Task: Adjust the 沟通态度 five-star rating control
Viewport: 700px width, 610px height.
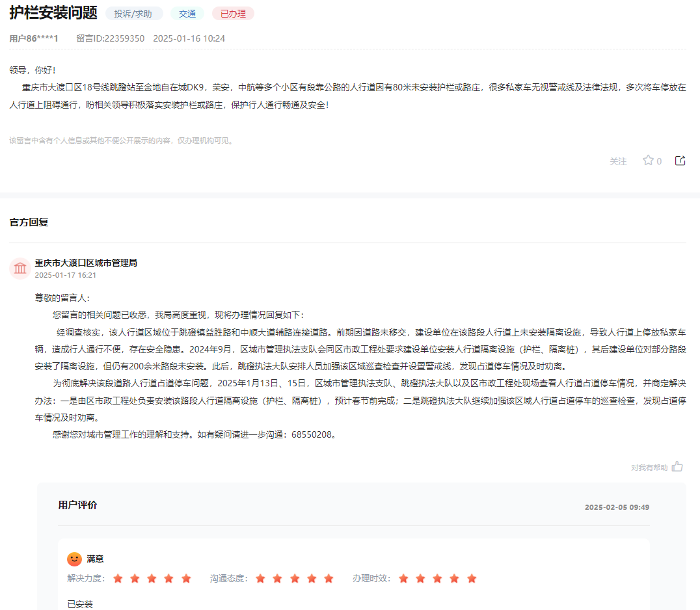Action: click(295, 577)
